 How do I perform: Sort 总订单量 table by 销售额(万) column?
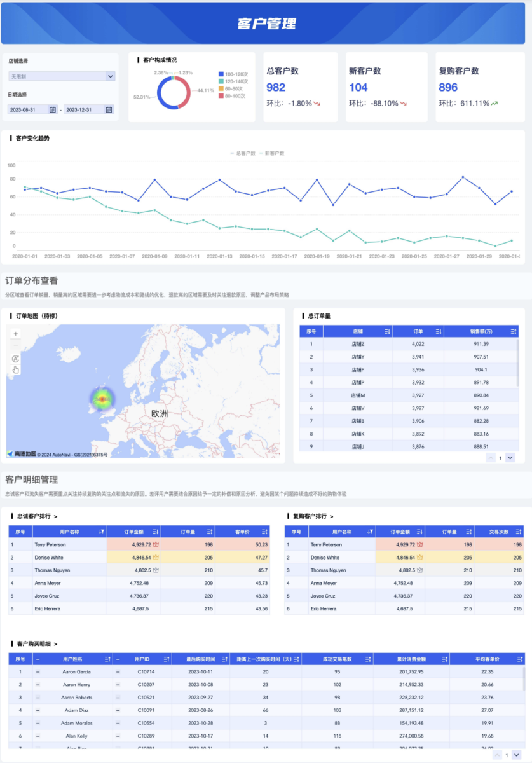click(514, 331)
